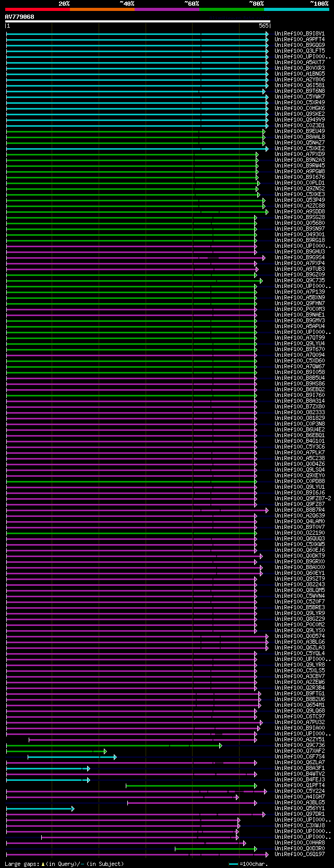The height and width of the screenshot is (868, 334).
Task: Select hit label UniRef100_B8A3F1
Action: pos(300,768)
